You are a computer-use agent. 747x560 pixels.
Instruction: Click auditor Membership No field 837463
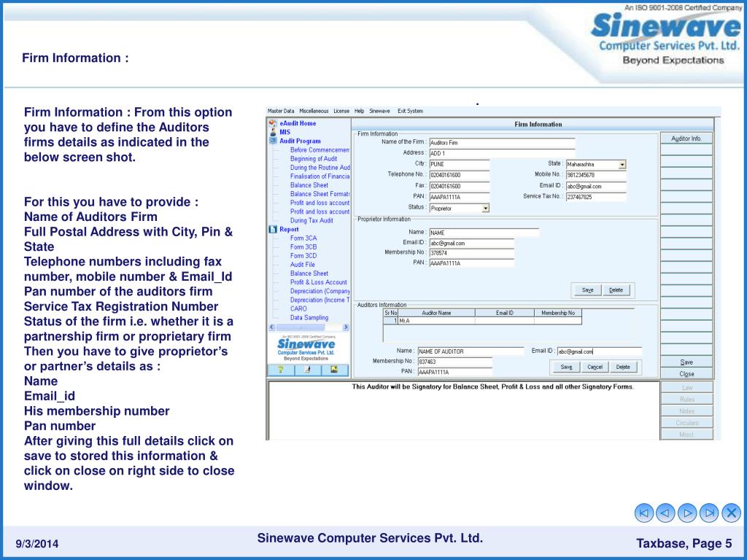pyautogui.click(x=454, y=362)
